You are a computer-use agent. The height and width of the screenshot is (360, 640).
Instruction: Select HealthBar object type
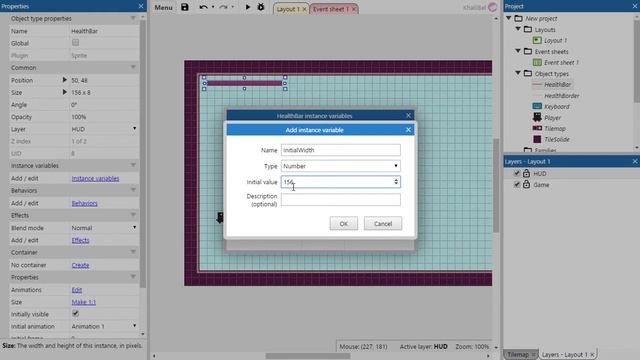[558, 84]
